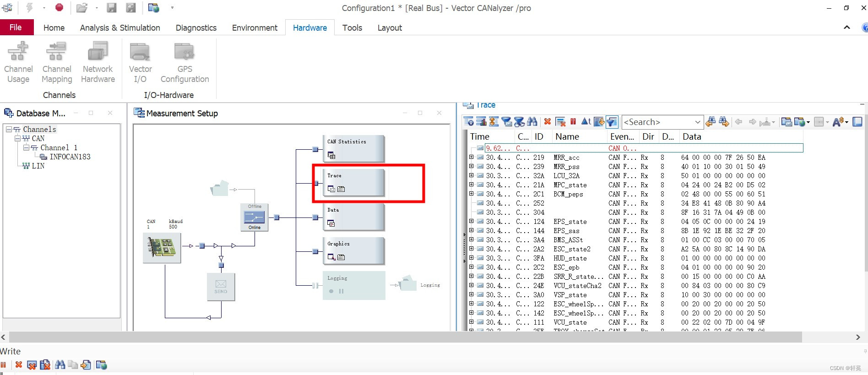Switch to the Layout ribbon tab
The image size is (868, 375).
[x=390, y=27]
